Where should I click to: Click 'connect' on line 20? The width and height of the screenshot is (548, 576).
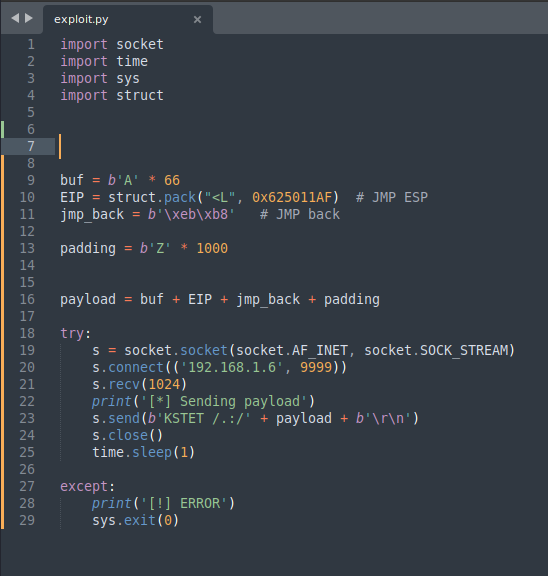click(136, 367)
